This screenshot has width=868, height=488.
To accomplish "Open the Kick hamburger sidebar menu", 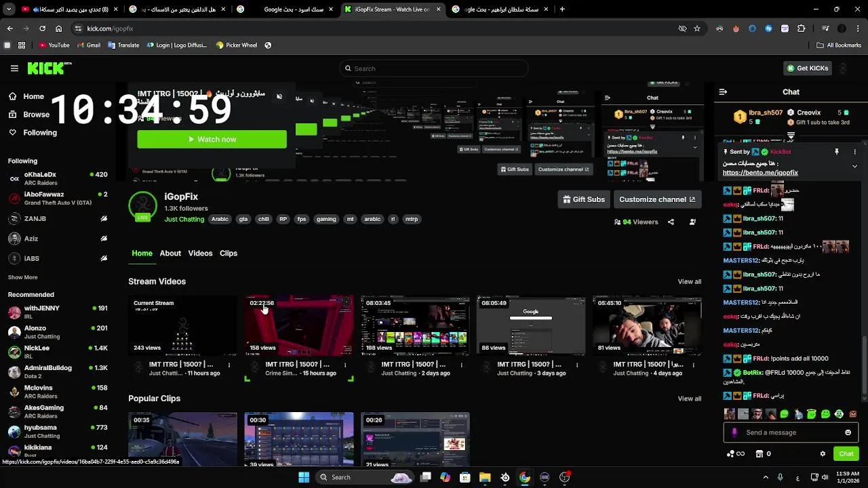I will click(14, 68).
